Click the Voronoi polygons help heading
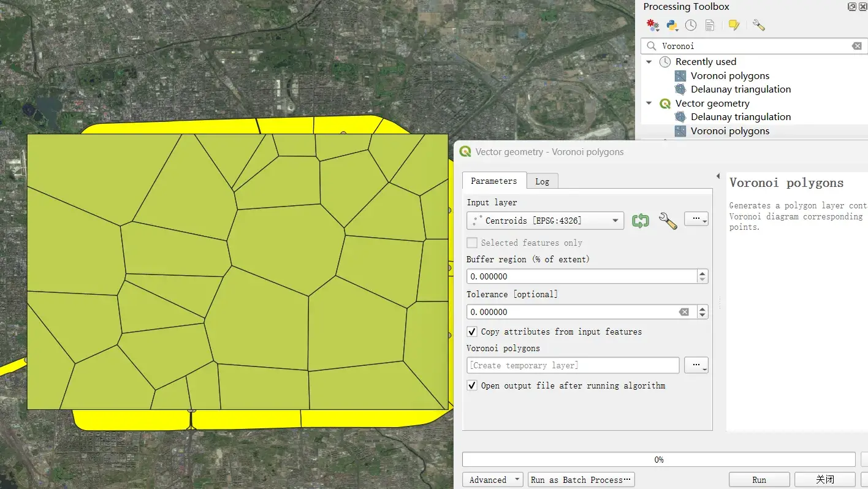The image size is (868, 489). [x=786, y=183]
